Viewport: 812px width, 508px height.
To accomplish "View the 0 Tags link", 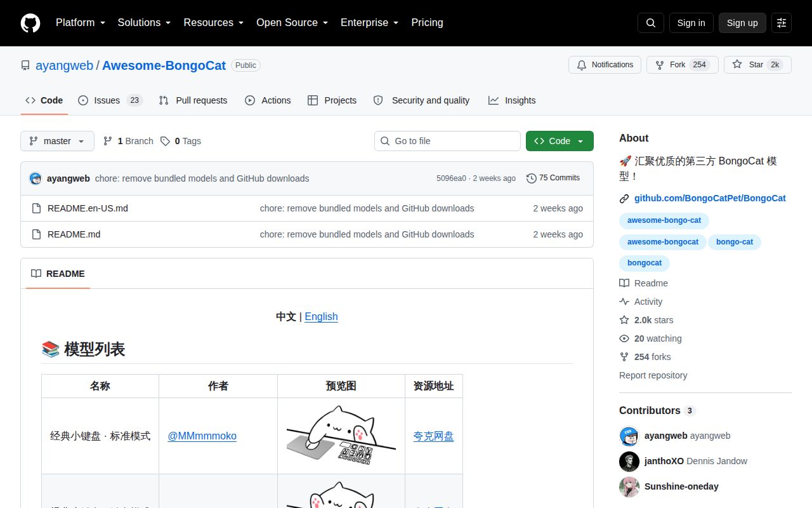I will [181, 141].
